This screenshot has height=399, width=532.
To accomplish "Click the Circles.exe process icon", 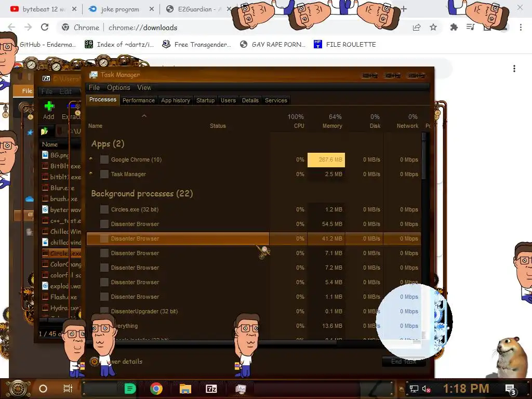I will (104, 209).
